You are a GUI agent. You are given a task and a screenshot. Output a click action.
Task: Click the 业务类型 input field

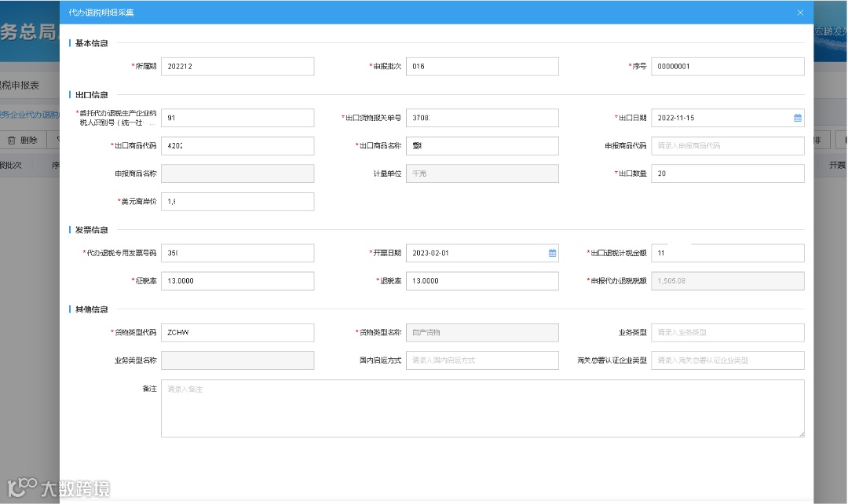pos(727,333)
